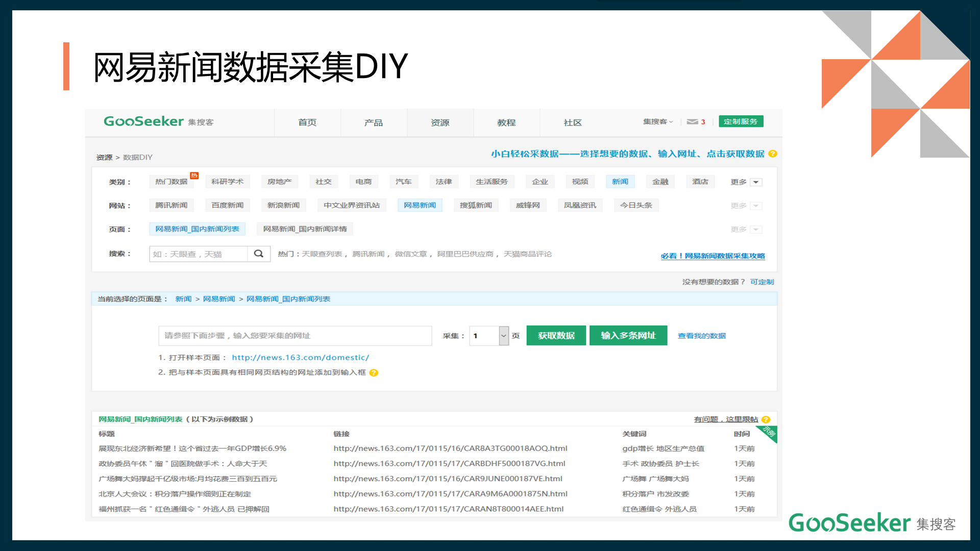Open 查看我的数据 link

pyautogui.click(x=702, y=336)
